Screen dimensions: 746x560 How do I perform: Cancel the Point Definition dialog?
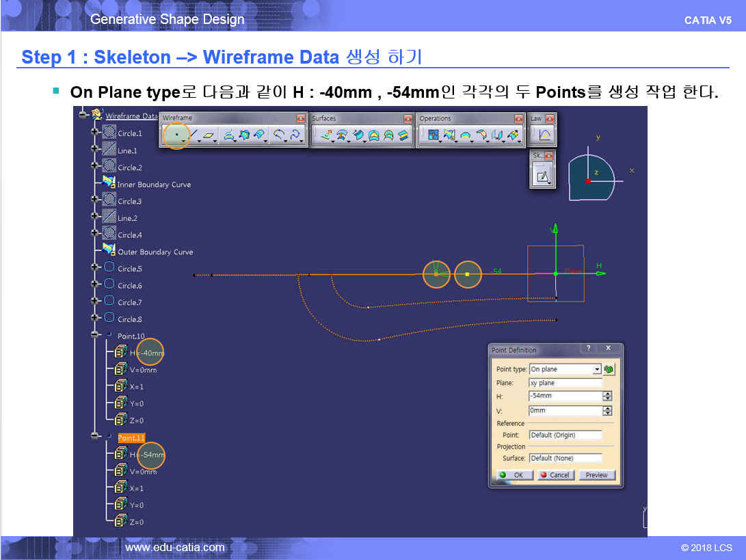tap(555, 475)
